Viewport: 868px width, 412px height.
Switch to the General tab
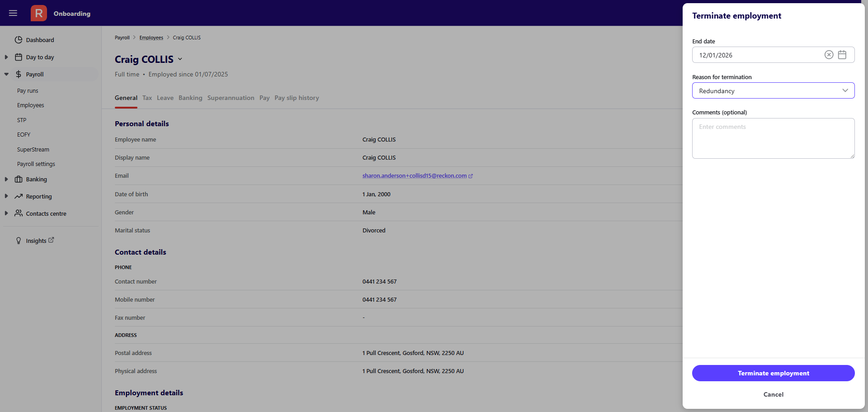click(126, 98)
